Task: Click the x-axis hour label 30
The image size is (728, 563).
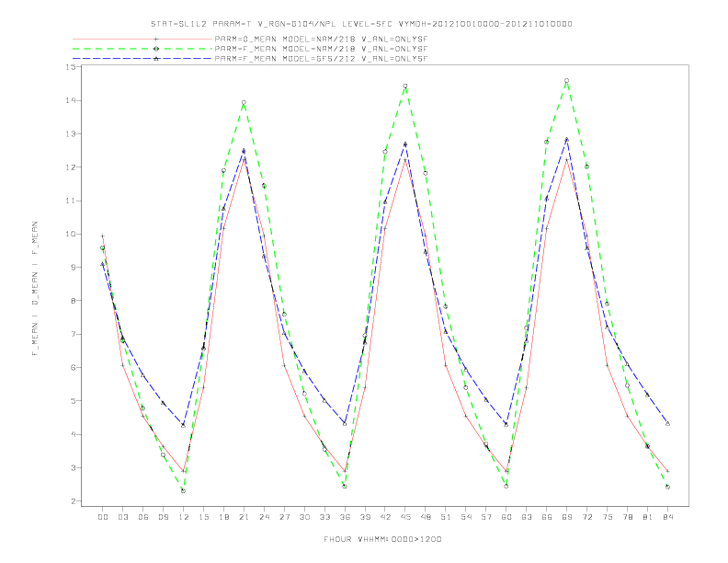Action: [304, 517]
